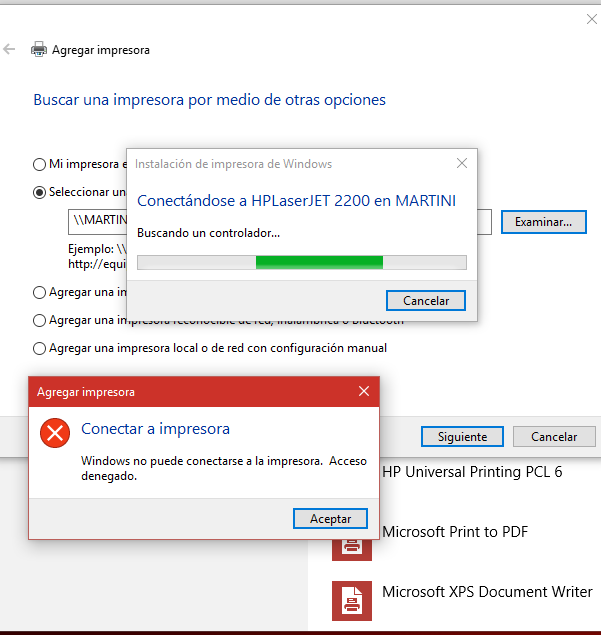Select 'Agregar una impresora local o de red' radio
601x635 pixels.
click(x=39, y=348)
